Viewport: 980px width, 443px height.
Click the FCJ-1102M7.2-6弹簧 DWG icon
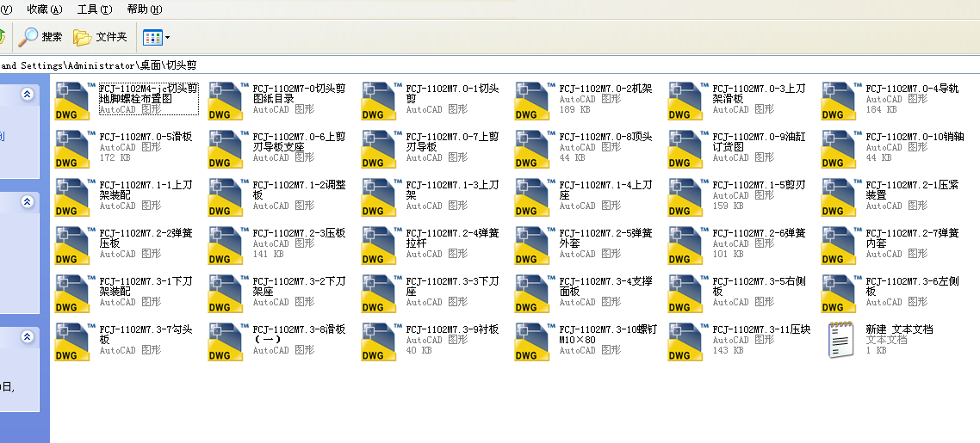(x=686, y=246)
